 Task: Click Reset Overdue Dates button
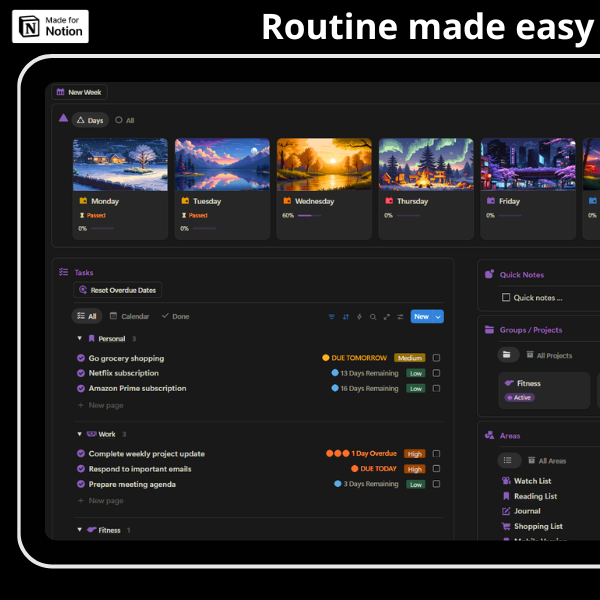[x=117, y=290]
